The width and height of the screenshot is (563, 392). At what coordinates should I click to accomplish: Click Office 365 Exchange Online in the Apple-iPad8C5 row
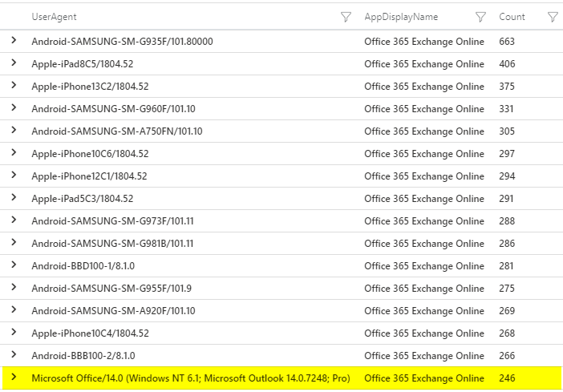tap(424, 64)
